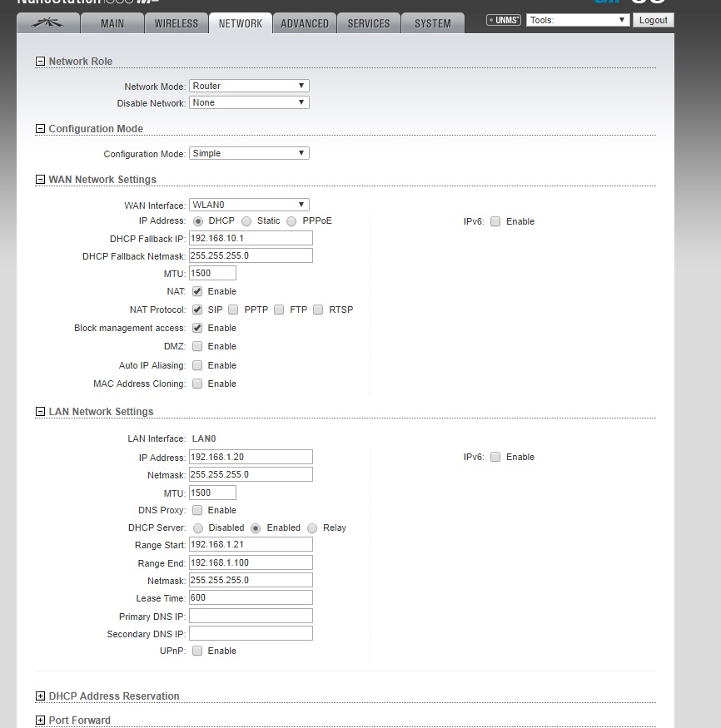Click the LAN MTU field
Screen dimensions: 721x728
[x=212, y=493]
